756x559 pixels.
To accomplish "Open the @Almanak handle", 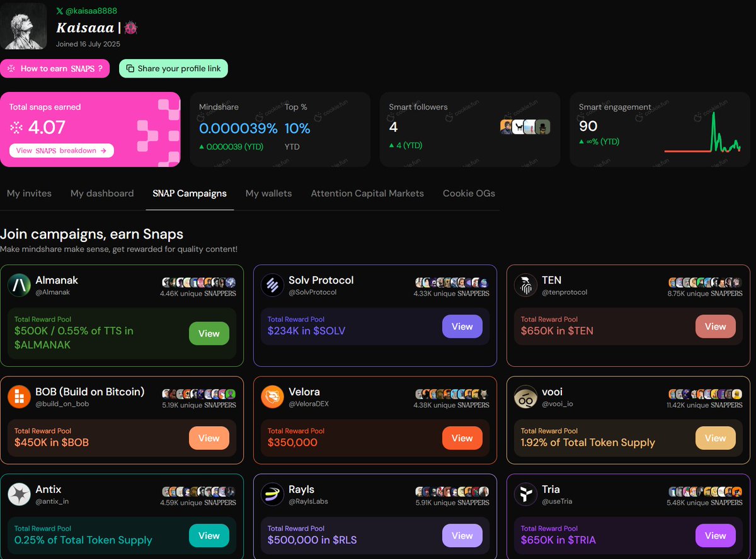I will click(52, 292).
